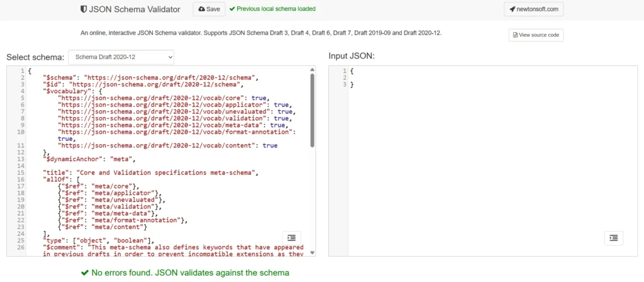Viewport: 644px width, 282px height.
Task: Click the "meta/content" $ref line
Action: pos(103,227)
